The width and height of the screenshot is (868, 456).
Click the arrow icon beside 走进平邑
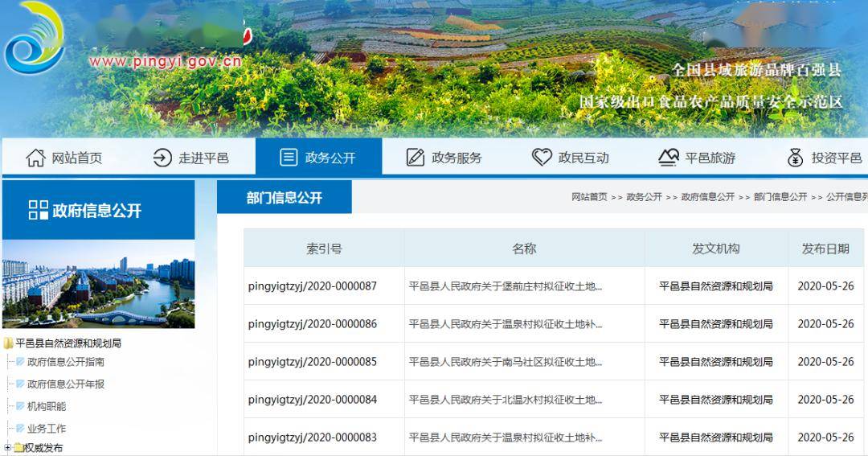[162, 158]
